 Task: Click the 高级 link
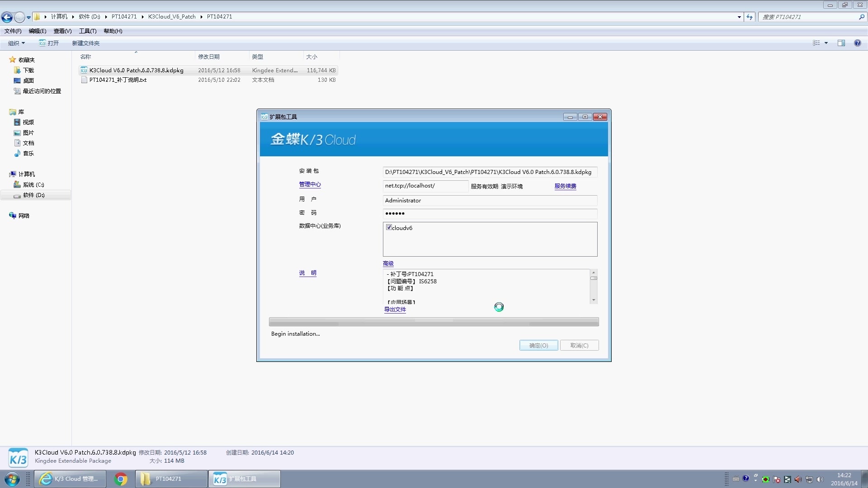[x=388, y=263]
